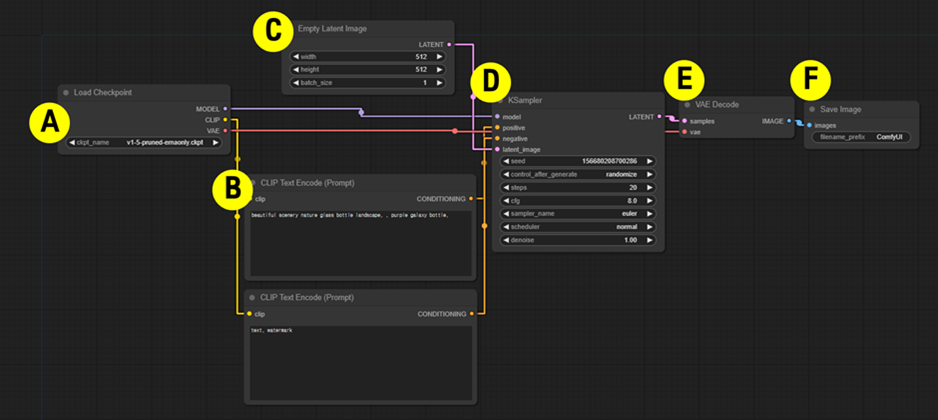Click the Empty Latent Image node's collapse dot
The width and height of the screenshot is (938, 420).
290,29
